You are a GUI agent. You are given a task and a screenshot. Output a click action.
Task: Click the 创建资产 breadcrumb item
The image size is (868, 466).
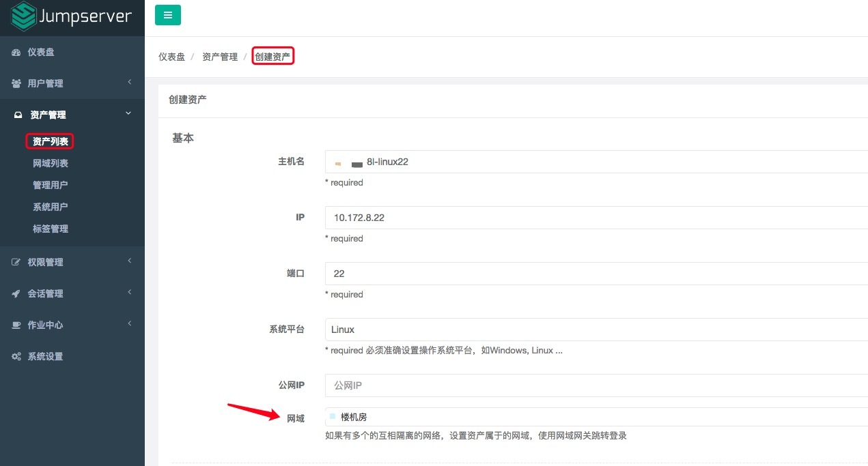pyautogui.click(x=272, y=57)
